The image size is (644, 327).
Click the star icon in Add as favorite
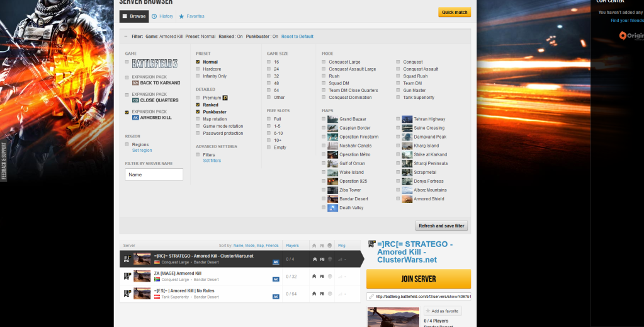[x=427, y=311]
